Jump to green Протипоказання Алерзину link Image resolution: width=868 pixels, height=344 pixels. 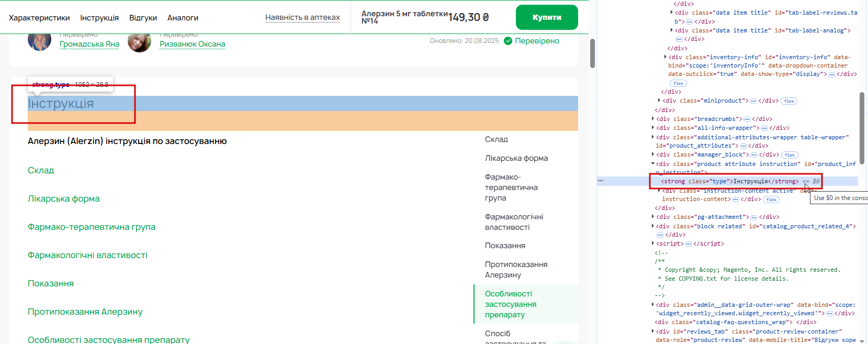click(x=85, y=312)
